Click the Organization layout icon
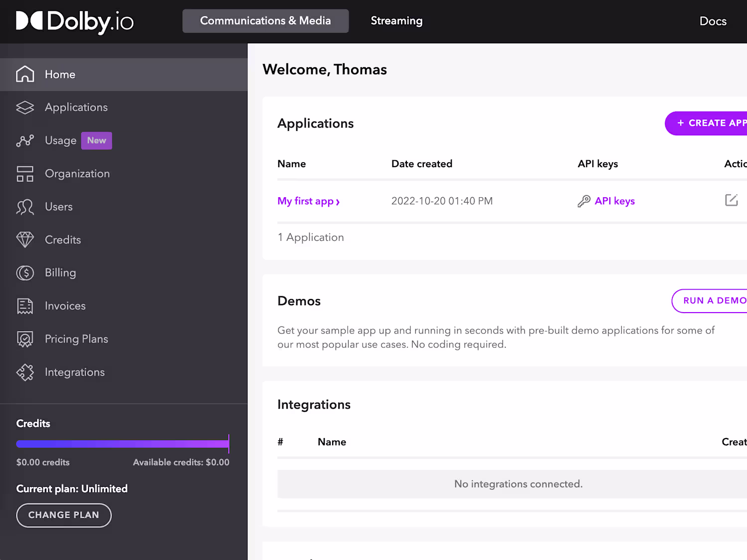Image resolution: width=747 pixels, height=560 pixels. pos(25,174)
